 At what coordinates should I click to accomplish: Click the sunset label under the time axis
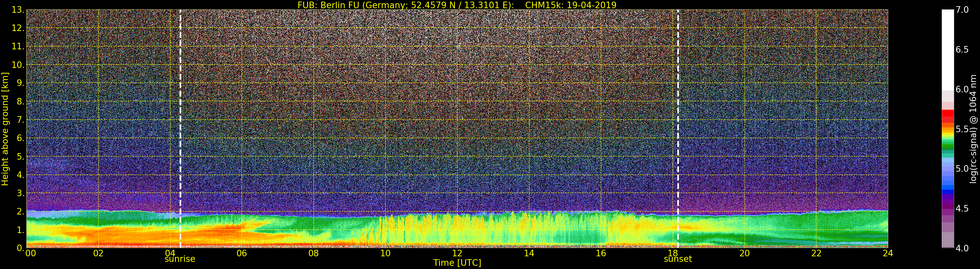(678, 259)
